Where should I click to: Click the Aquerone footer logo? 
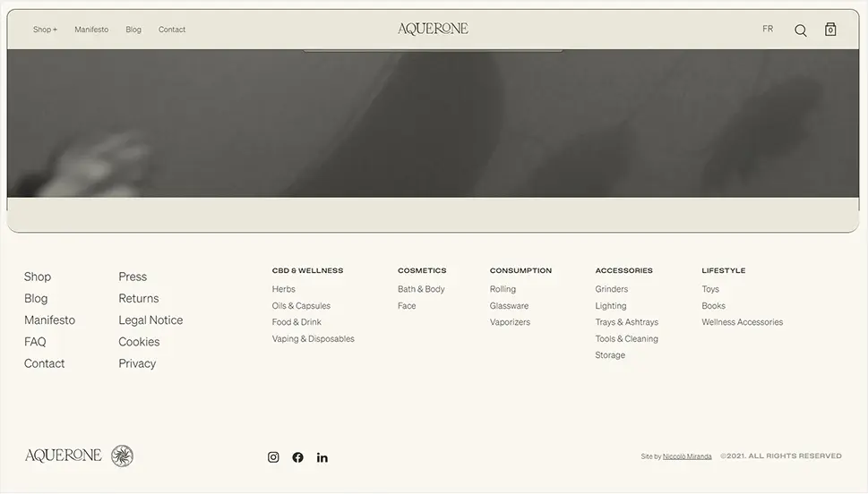coord(63,456)
